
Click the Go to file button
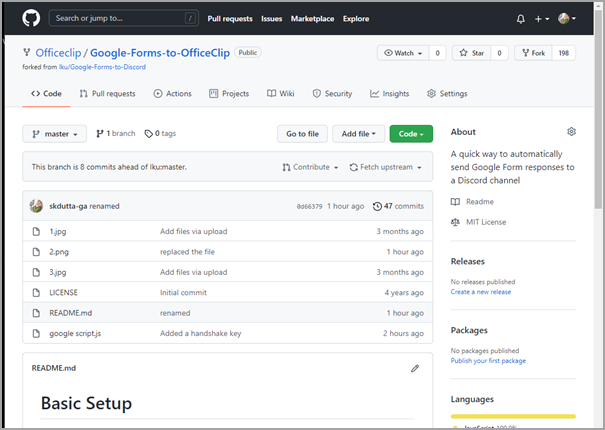click(302, 134)
